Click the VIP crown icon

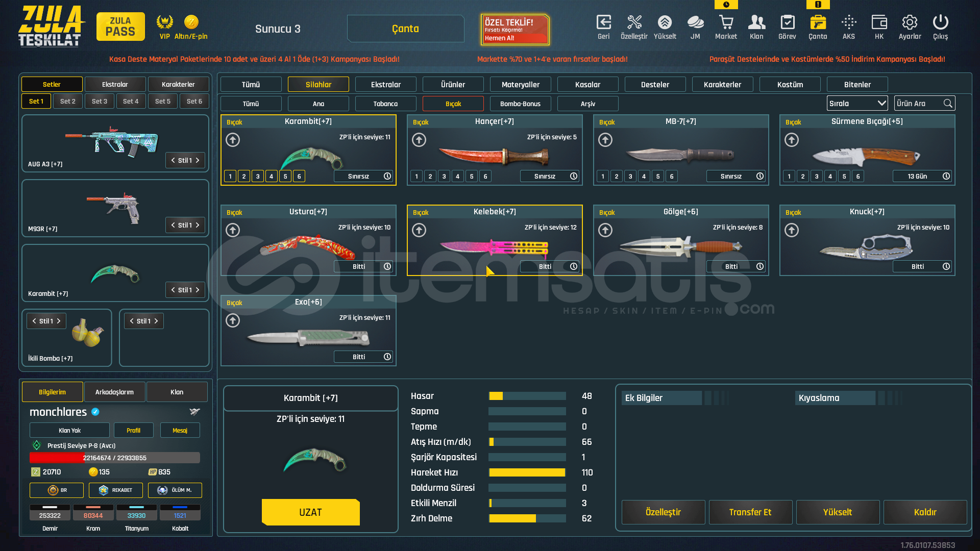pyautogui.click(x=164, y=22)
